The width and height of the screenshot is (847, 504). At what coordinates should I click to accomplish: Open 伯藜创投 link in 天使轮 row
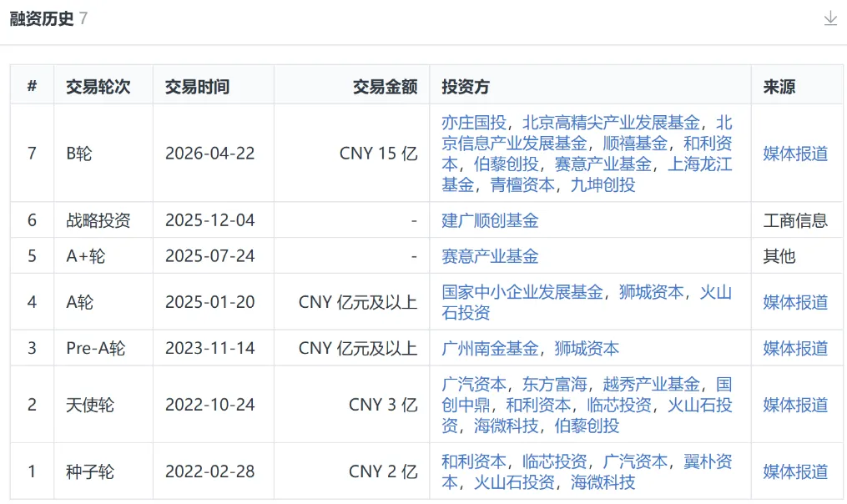[x=587, y=426]
